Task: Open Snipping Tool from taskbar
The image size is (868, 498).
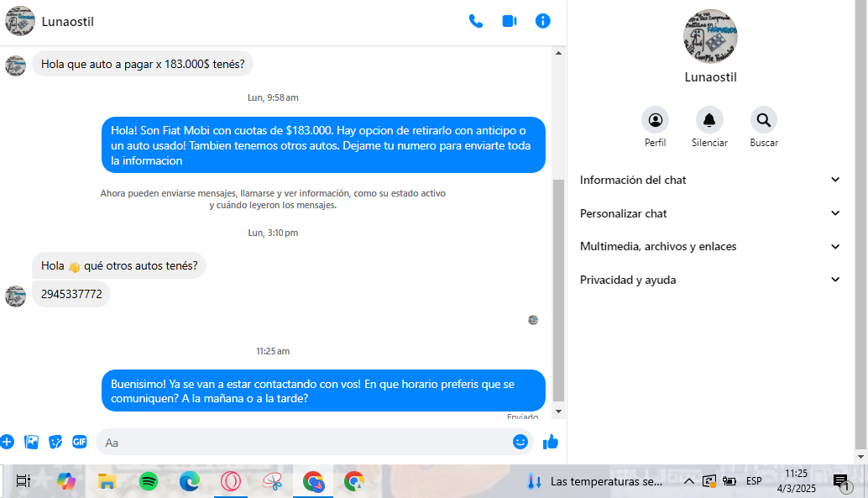Action: coord(272,481)
